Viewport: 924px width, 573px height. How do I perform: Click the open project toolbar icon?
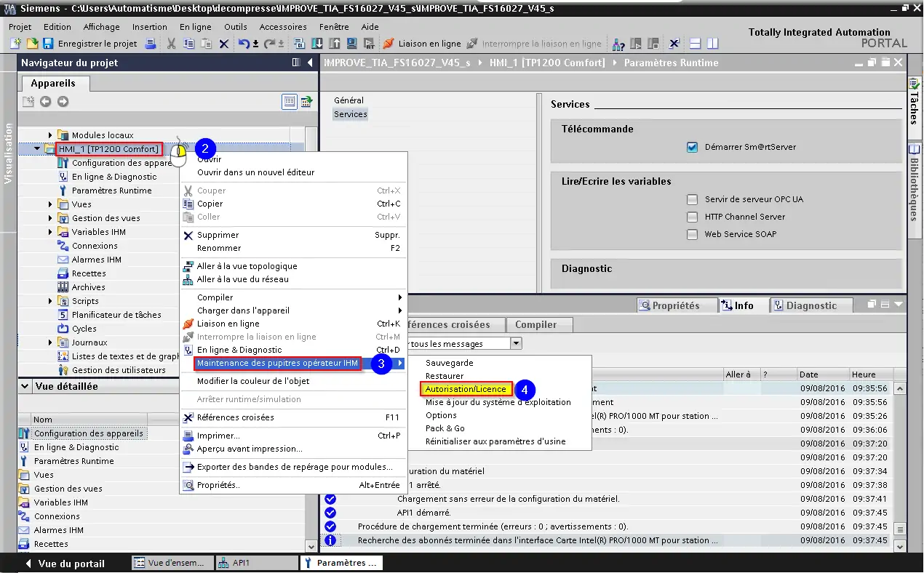pos(32,44)
